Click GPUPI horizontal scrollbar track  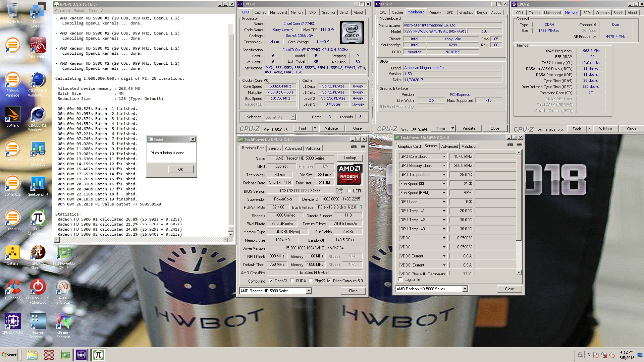pos(141,240)
